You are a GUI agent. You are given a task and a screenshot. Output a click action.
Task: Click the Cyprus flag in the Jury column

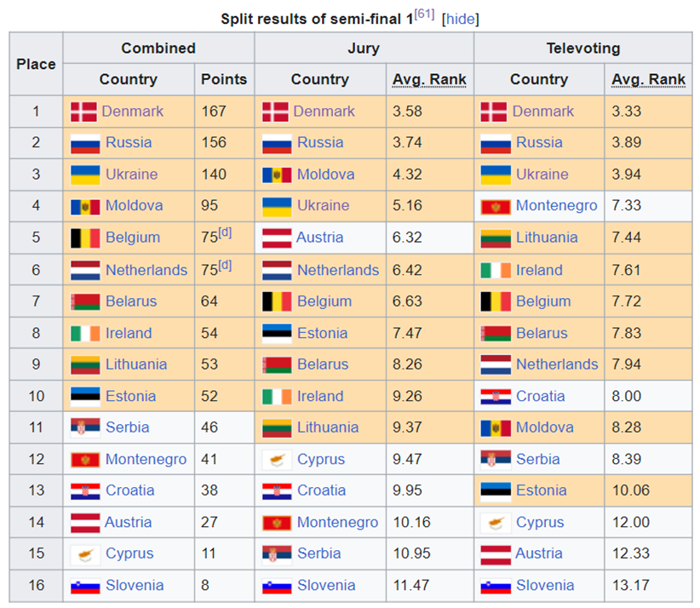point(277,459)
